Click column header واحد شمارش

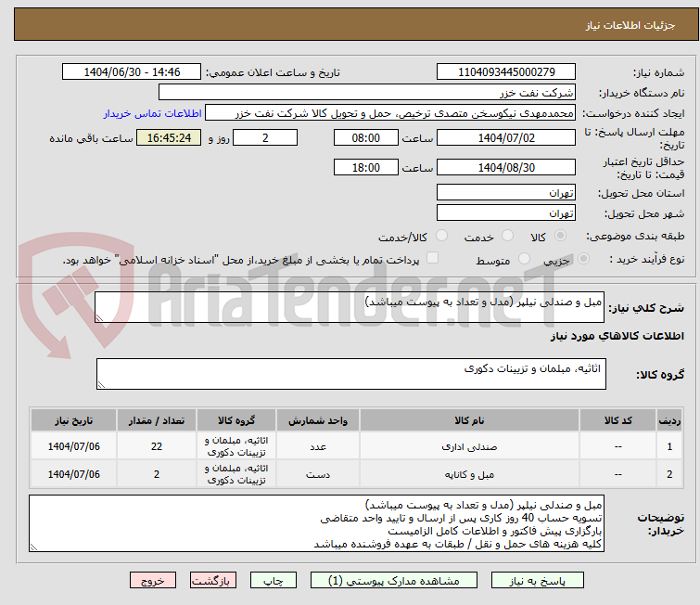(317, 420)
